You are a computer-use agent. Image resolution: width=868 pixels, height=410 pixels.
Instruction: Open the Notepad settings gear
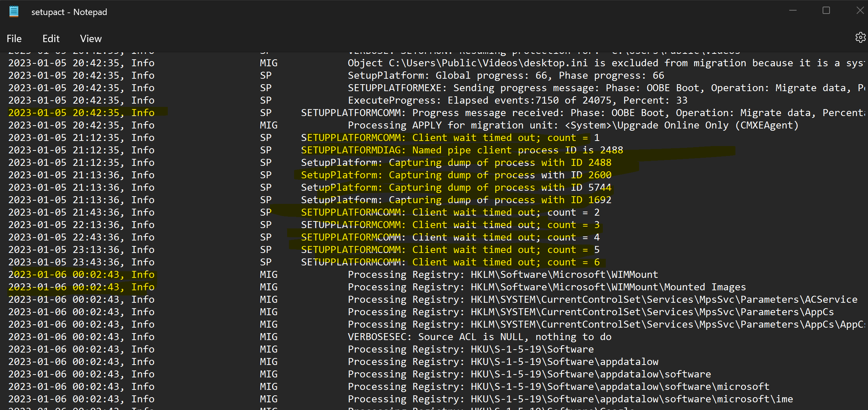860,37
